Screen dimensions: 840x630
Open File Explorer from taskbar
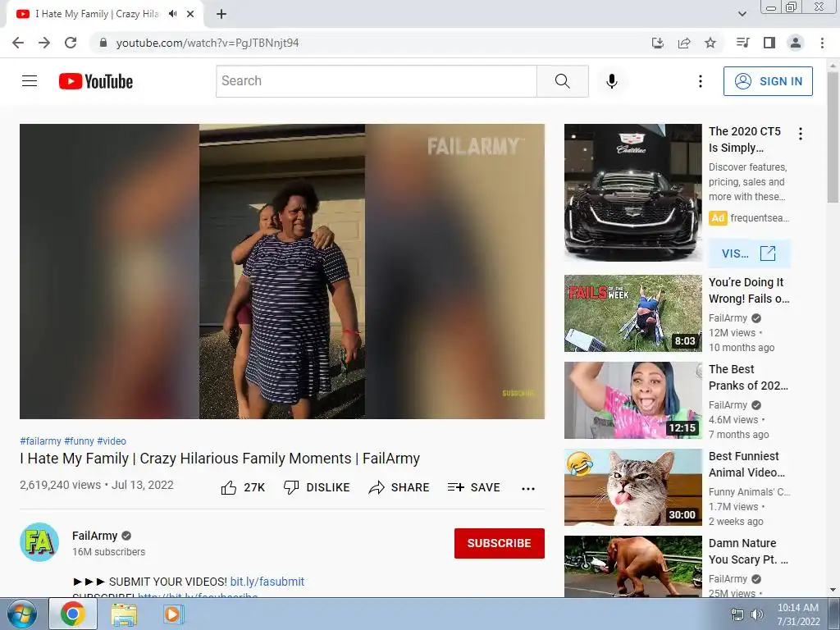124,614
